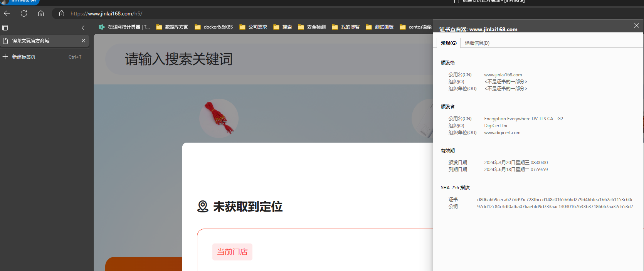Open the 安全检测 bookmark folder
Viewport: 644px width, 271px height.
[312, 27]
